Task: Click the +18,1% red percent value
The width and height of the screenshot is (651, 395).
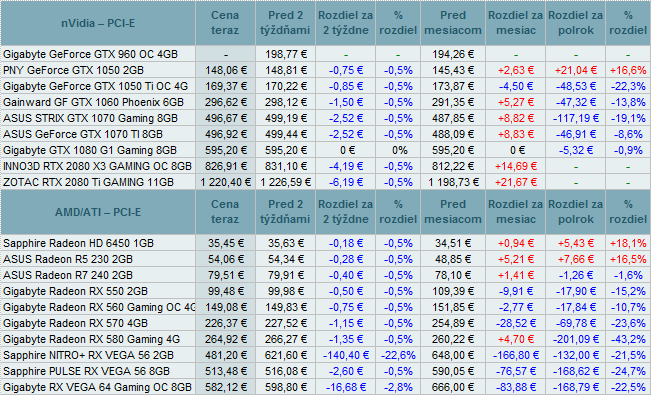Action: 628,243
